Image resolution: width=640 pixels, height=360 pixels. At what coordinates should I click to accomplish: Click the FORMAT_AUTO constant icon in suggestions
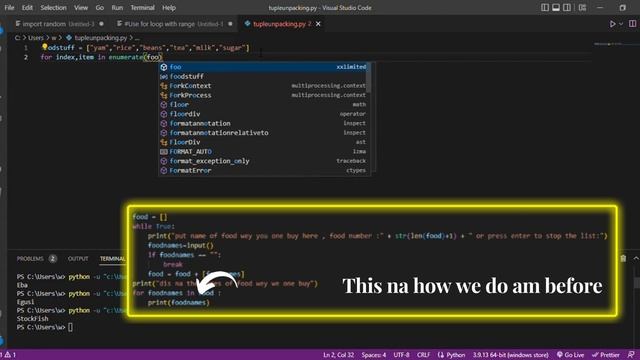tap(164, 151)
